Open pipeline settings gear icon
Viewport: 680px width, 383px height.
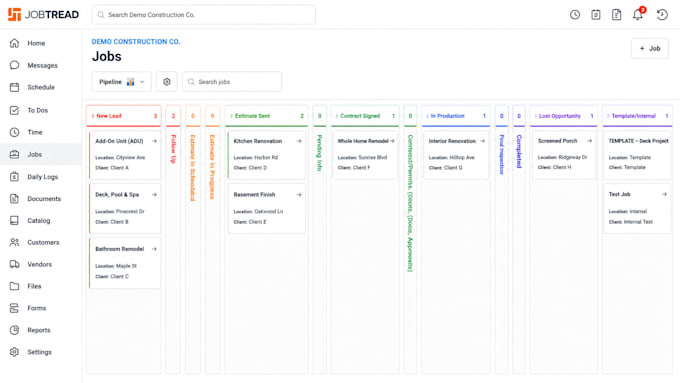pos(167,82)
